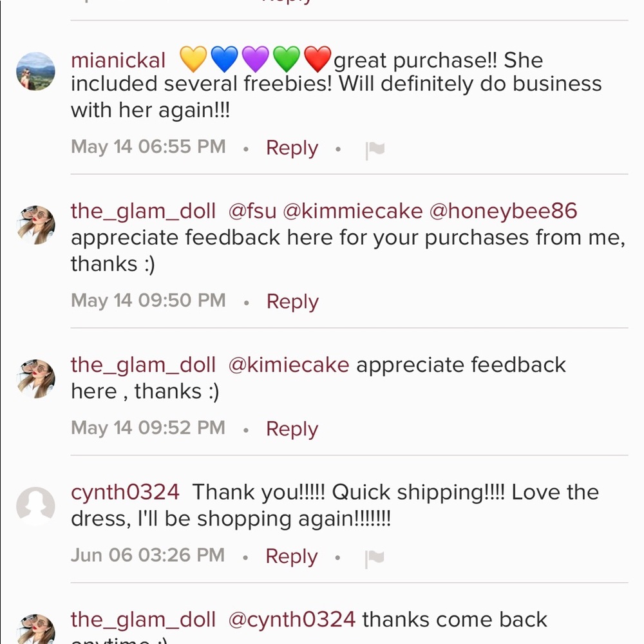Open the @kimmiecake mention
Screen dimensions: 644x644
tap(353, 211)
